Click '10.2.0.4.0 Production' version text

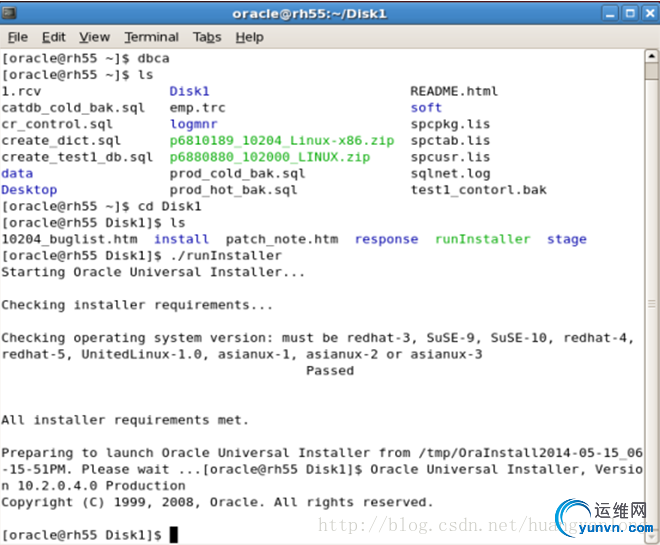[101, 486]
